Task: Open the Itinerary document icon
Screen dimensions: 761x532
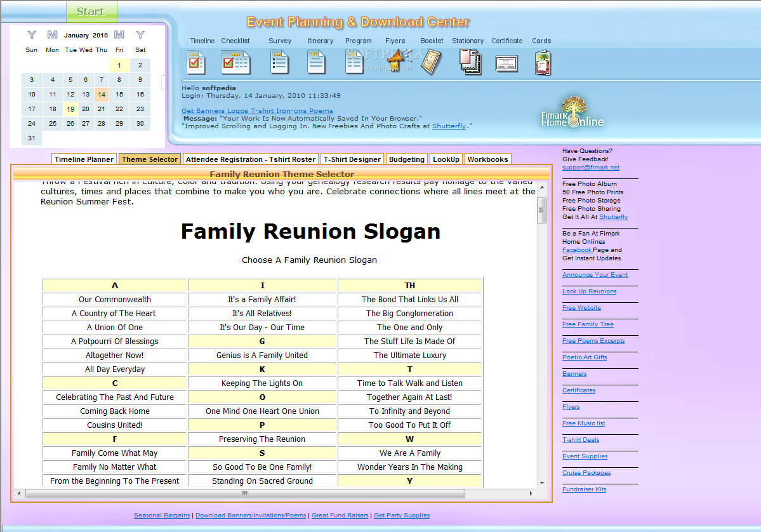Action: [x=316, y=63]
